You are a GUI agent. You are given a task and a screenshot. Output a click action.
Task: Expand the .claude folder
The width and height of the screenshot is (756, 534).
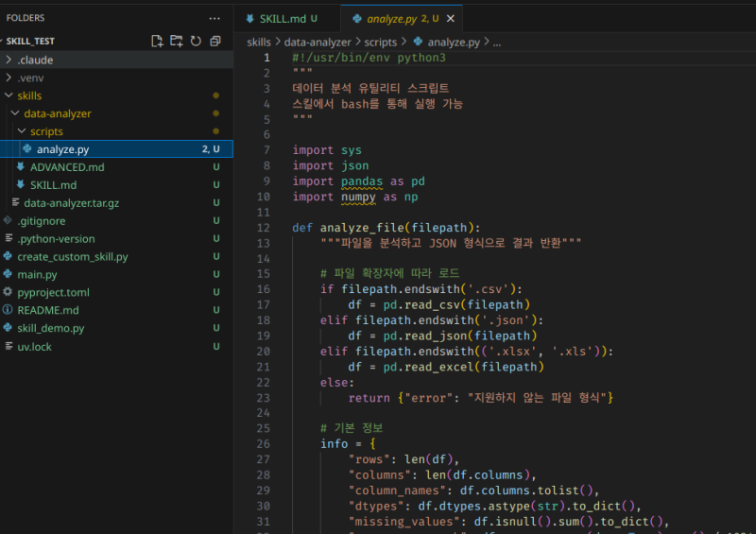(35, 60)
